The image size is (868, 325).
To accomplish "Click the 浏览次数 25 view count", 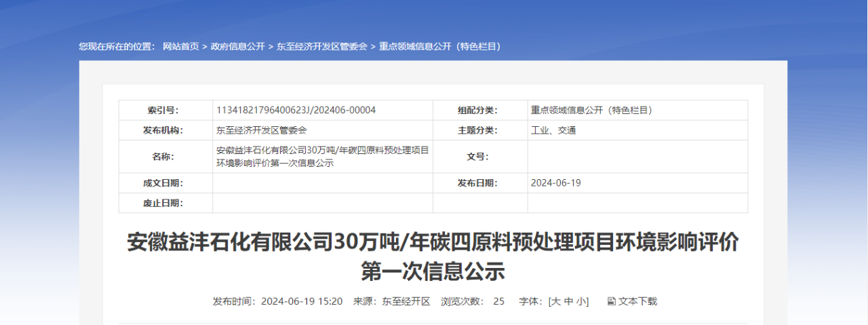I will [473, 301].
